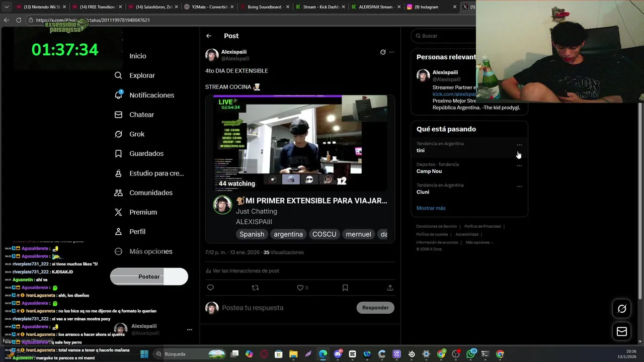
Task: Open the Explorar search page
Action: tap(142, 75)
